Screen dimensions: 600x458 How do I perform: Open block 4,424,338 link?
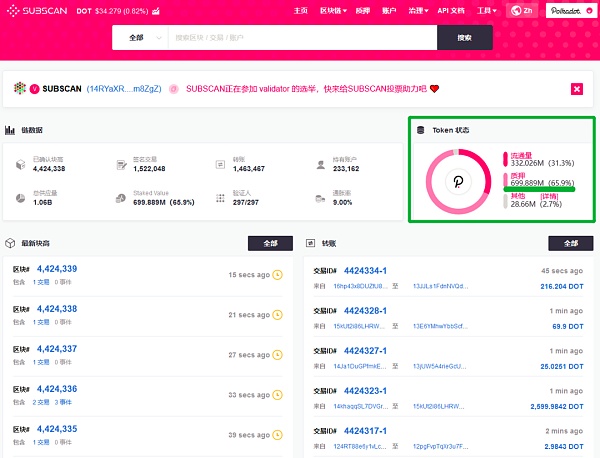pyautogui.click(x=57, y=309)
